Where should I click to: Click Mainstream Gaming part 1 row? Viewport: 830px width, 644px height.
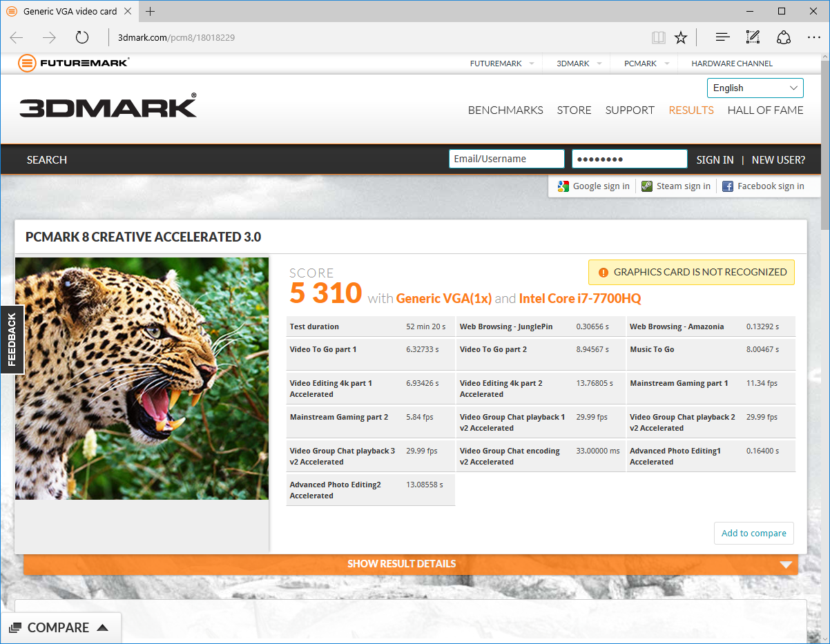[x=711, y=388]
